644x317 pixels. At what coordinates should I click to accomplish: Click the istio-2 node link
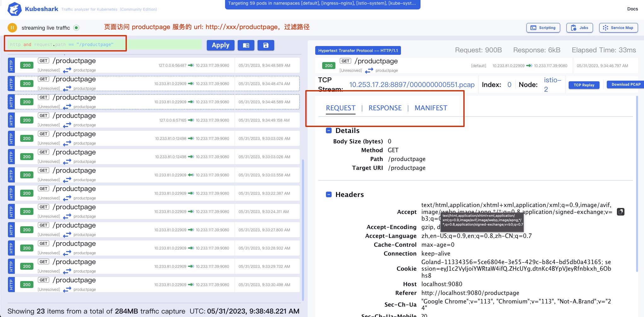552,84
